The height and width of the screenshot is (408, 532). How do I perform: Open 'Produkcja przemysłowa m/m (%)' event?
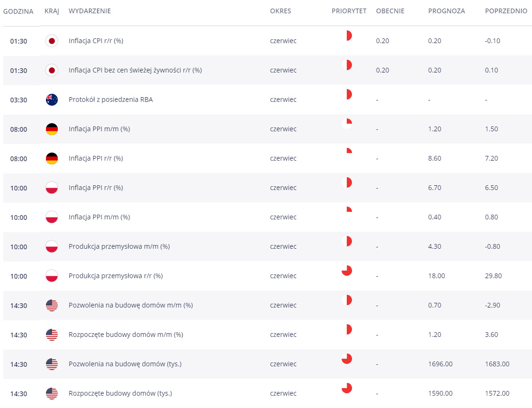coord(119,246)
